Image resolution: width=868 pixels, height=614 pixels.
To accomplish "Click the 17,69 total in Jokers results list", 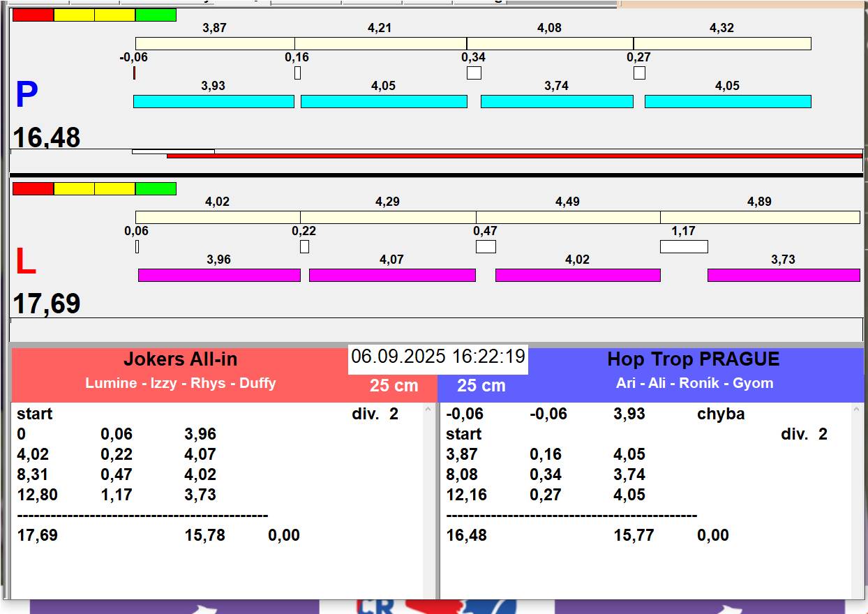I will coord(38,535).
